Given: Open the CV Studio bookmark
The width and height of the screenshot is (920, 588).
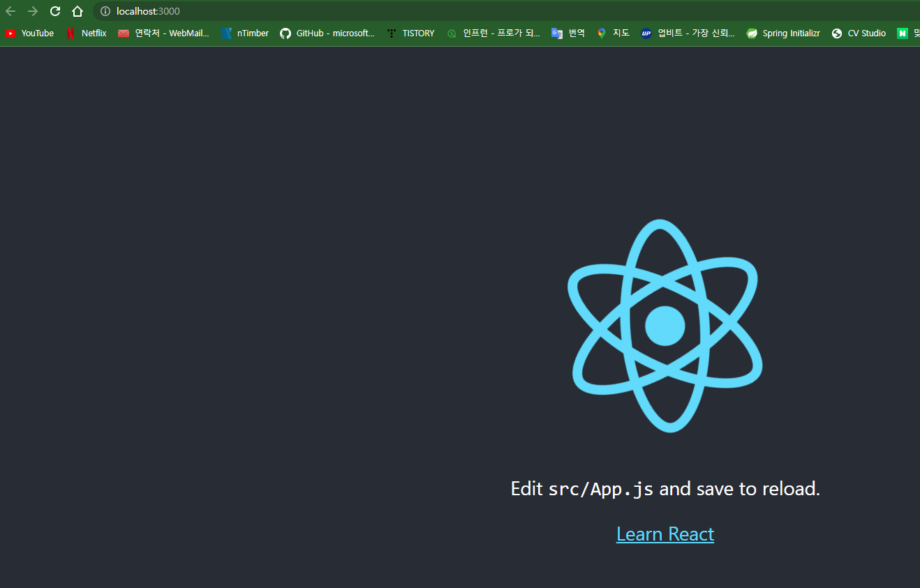Looking at the screenshot, I should (x=859, y=33).
